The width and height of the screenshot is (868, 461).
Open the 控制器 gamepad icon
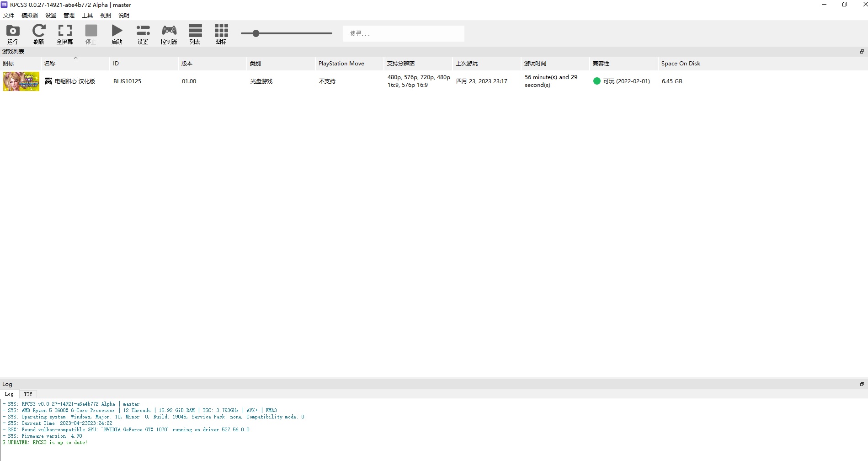point(169,31)
